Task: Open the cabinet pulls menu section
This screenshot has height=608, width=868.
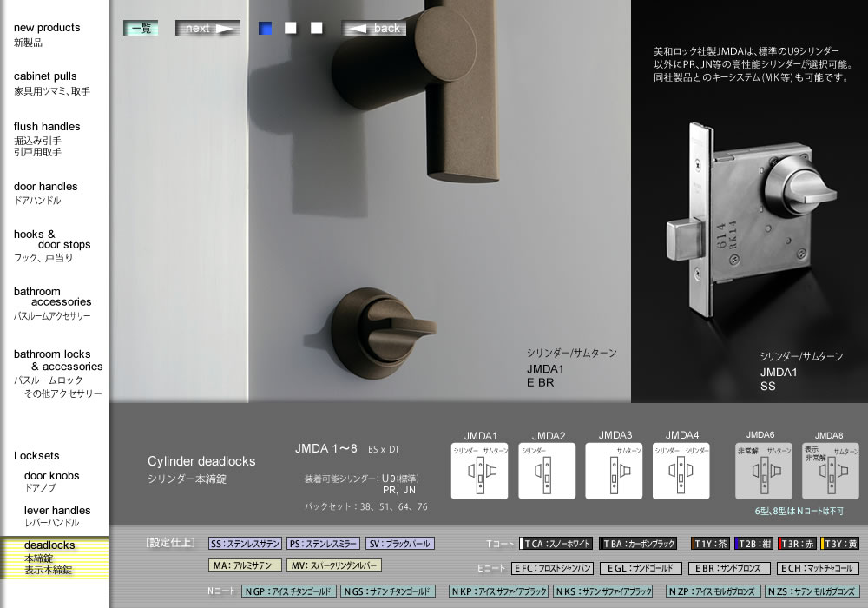Action: 45,76
